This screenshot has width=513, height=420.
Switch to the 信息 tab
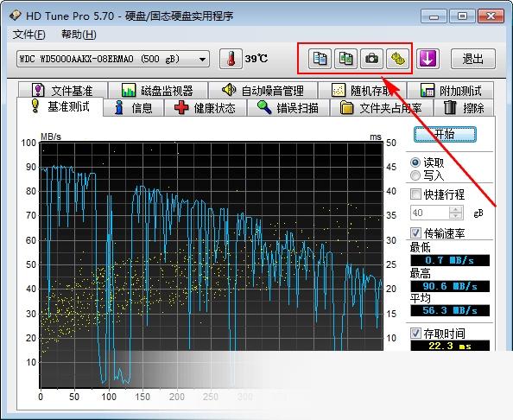[x=134, y=108]
